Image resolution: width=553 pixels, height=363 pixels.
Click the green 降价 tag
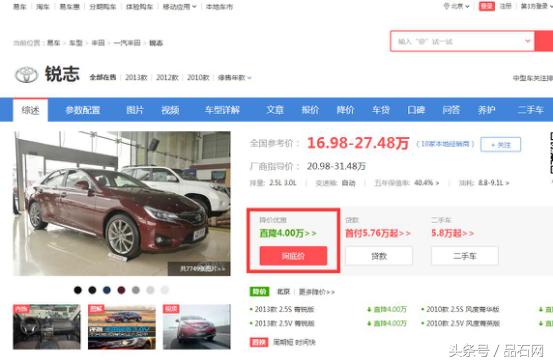coord(259,292)
